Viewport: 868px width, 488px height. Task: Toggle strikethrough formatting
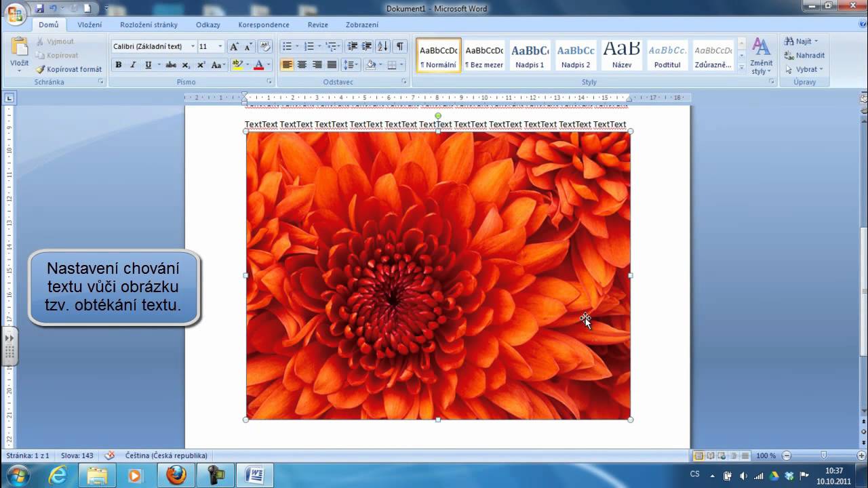[171, 65]
